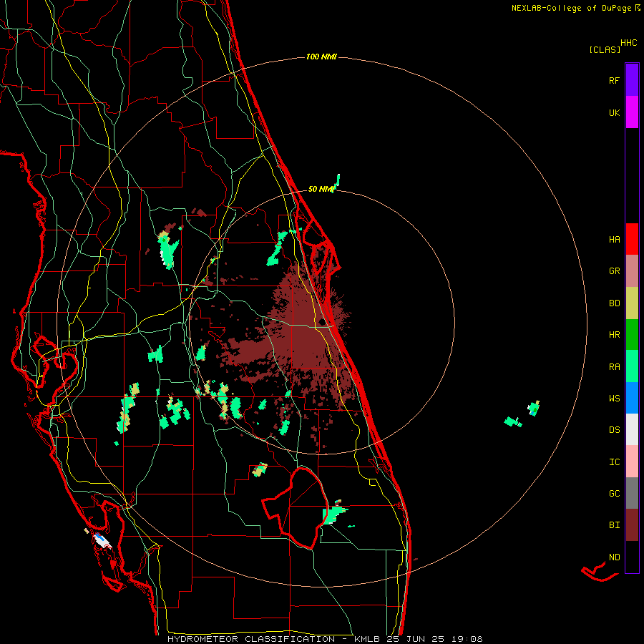Click the 19:08 timestamp
Screen dimensions: 644x644
pyautogui.click(x=467, y=639)
